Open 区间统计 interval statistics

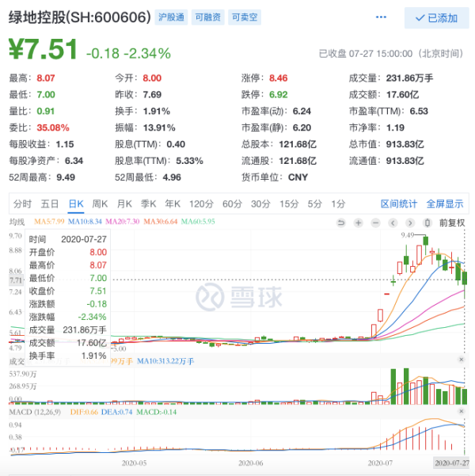pyautogui.click(x=399, y=204)
